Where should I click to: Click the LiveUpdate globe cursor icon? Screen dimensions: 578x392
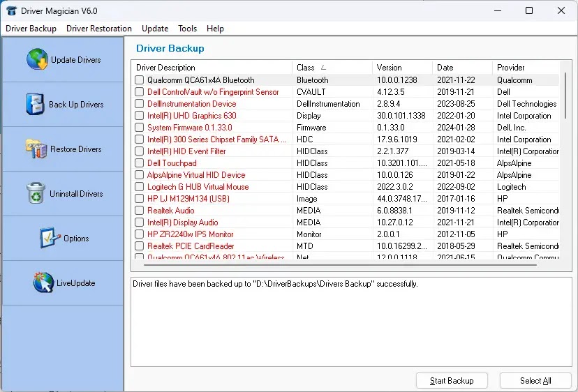[43, 282]
